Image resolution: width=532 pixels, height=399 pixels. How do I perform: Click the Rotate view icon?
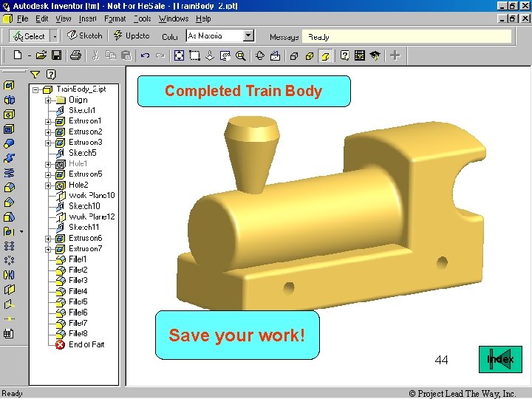(x=260, y=55)
